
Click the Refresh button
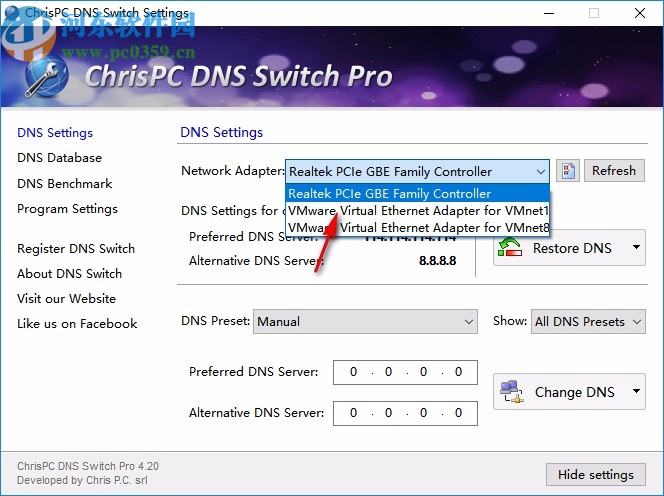614,171
